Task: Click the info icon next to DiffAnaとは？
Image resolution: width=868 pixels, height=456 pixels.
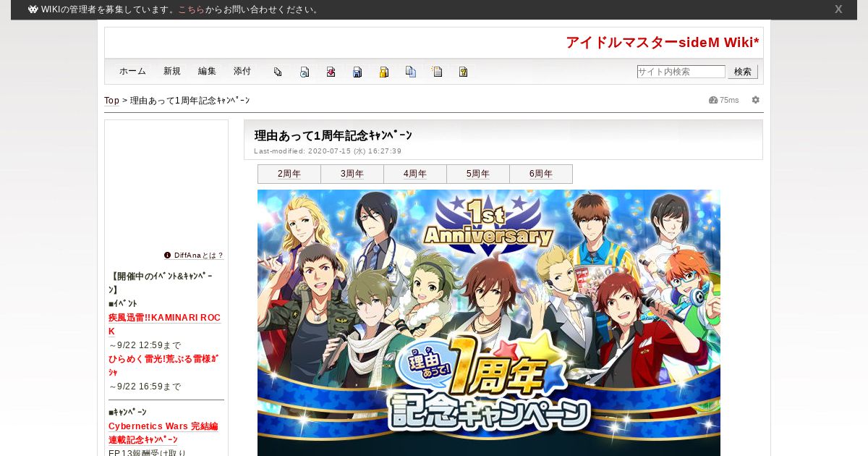Action: [167, 256]
